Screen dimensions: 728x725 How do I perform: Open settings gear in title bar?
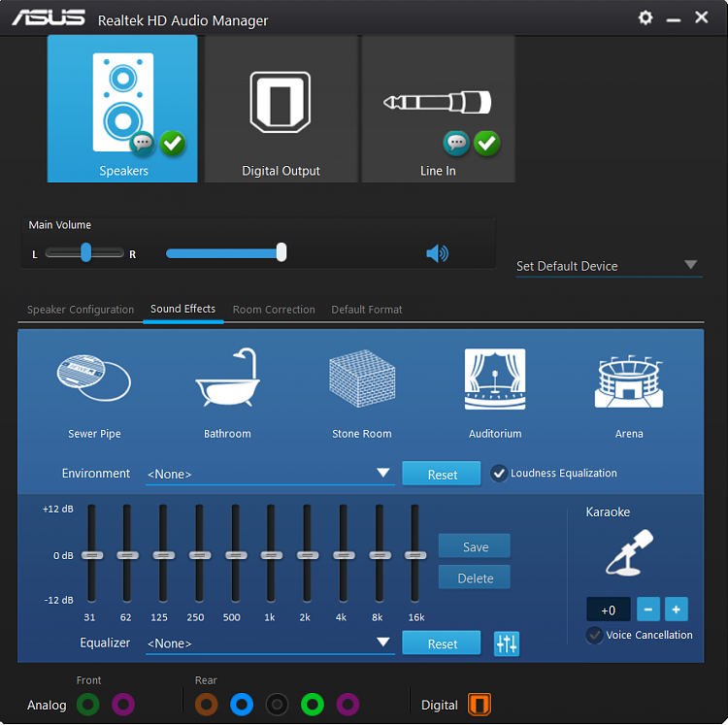pos(645,18)
